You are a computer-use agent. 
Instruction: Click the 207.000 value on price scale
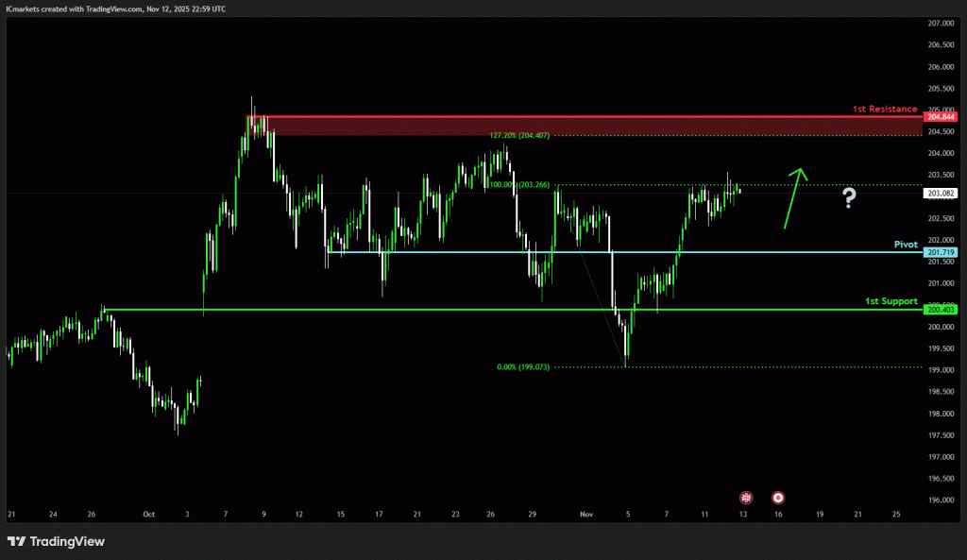tap(941, 23)
